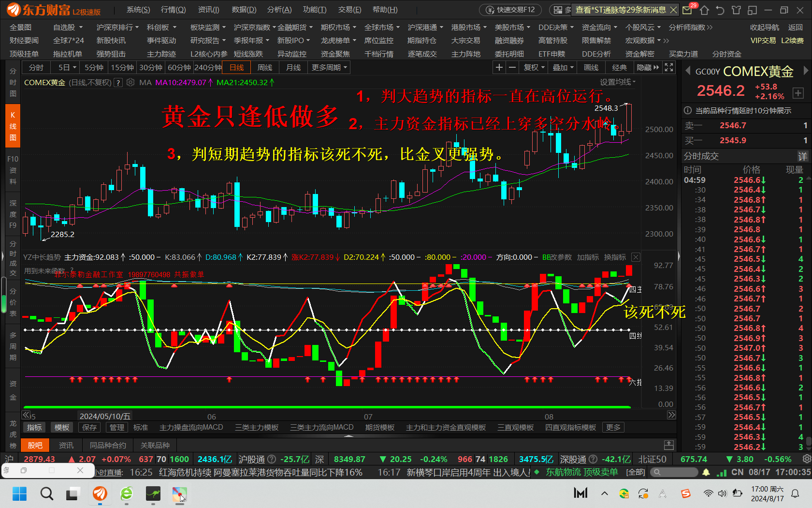Switch period to 月线
The width and height of the screenshot is (812, 508).
[x=293, y=68]
